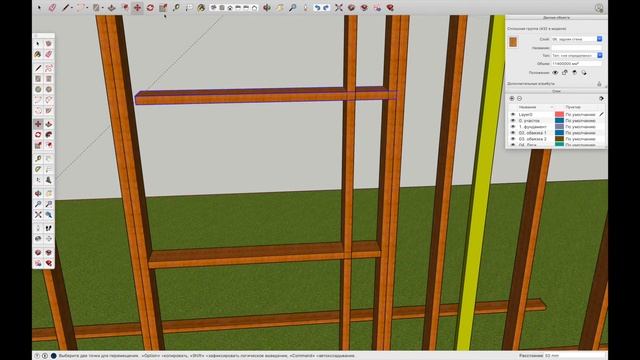Toggle visibility of '03. обвязка 1' layer
Image resolution: width=640 pixels, height=360 pixels.
point(513,133)
